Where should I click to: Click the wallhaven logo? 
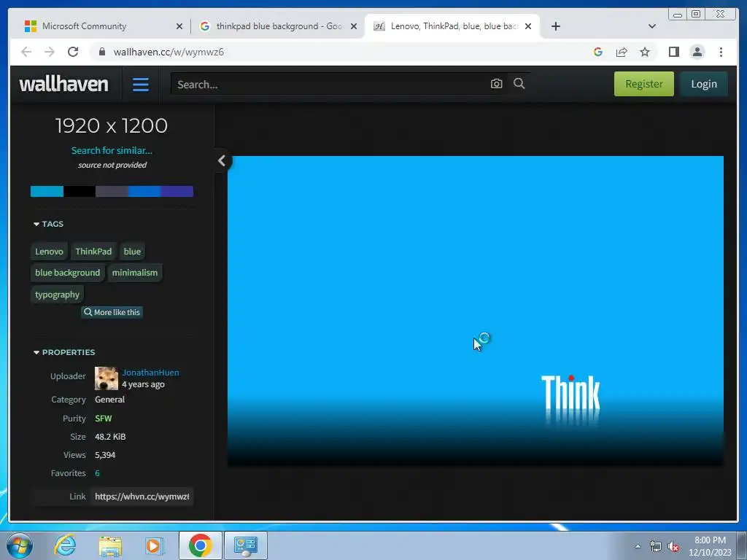64,84
